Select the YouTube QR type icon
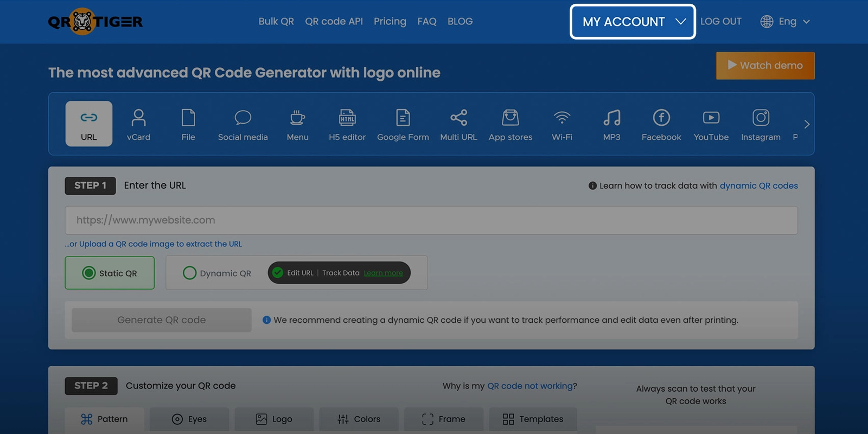 711,124
